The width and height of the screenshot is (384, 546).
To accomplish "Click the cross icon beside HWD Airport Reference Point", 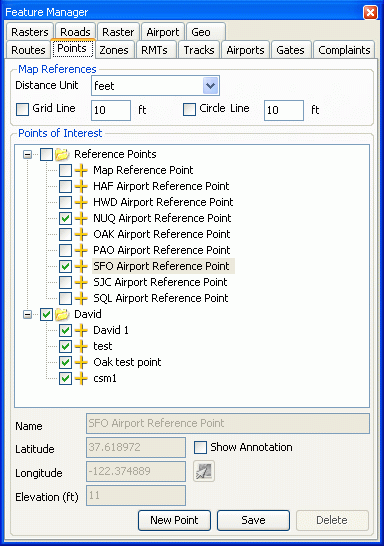I will point(81,202).
